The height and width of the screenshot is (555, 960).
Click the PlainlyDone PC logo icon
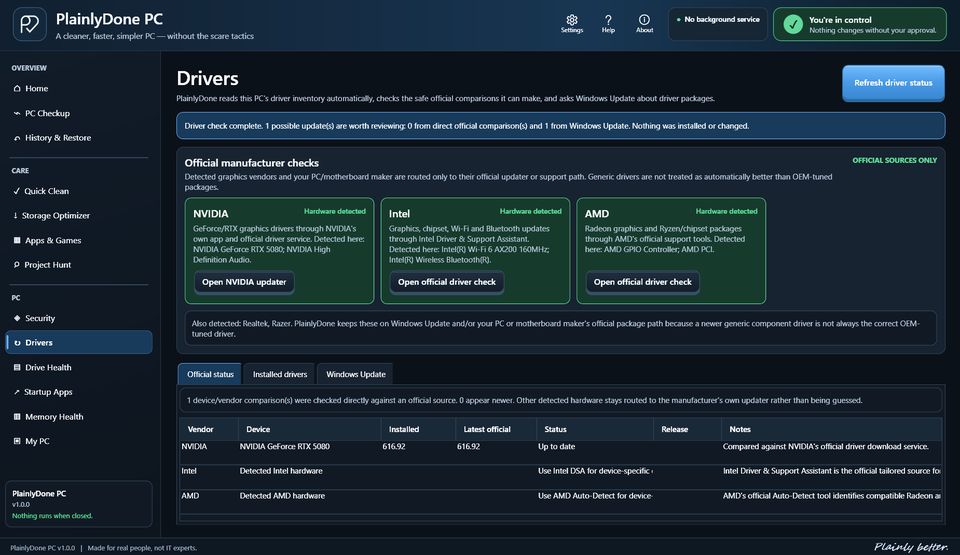coord(29,25)
